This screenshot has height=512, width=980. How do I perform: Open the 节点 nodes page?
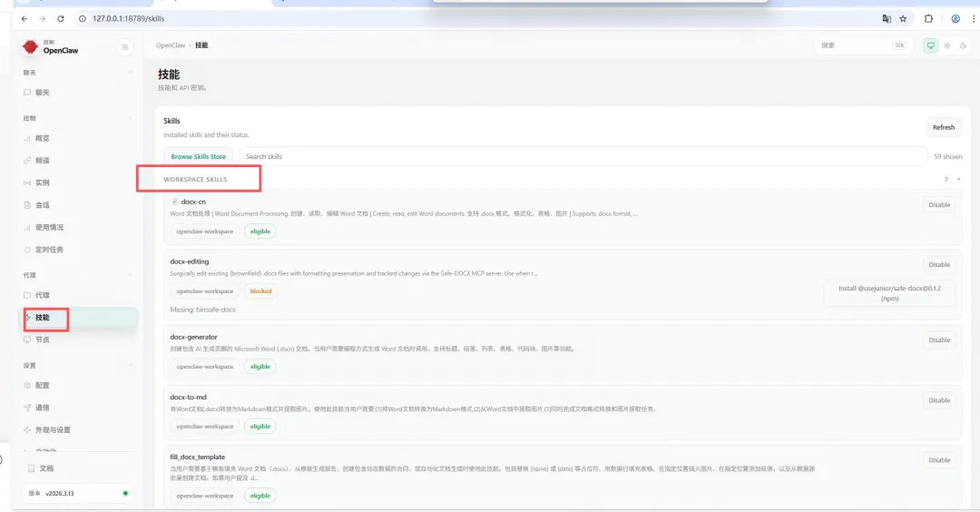click(x=78, y=340)
